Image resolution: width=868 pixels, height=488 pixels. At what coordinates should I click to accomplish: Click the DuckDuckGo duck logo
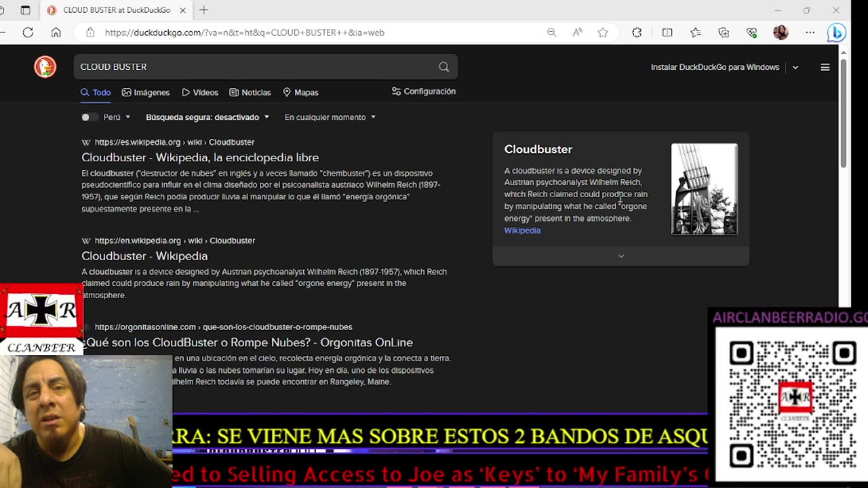click(x=45, y=66)
